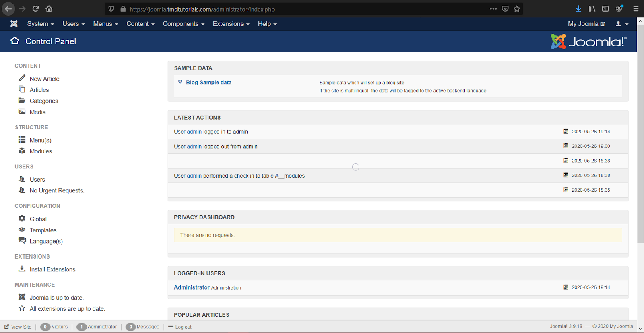Open the Components menu
Viewport: 644px width, 333px height.
point(183,24)
